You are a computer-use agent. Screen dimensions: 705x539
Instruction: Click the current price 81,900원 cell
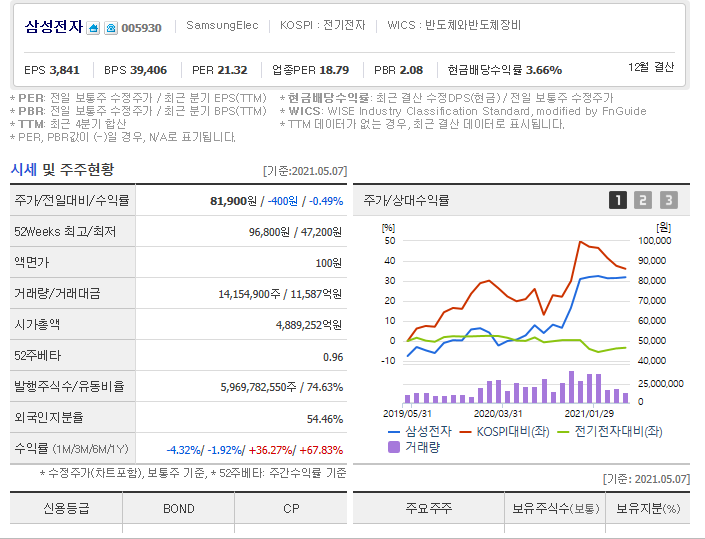pos(233,201)
